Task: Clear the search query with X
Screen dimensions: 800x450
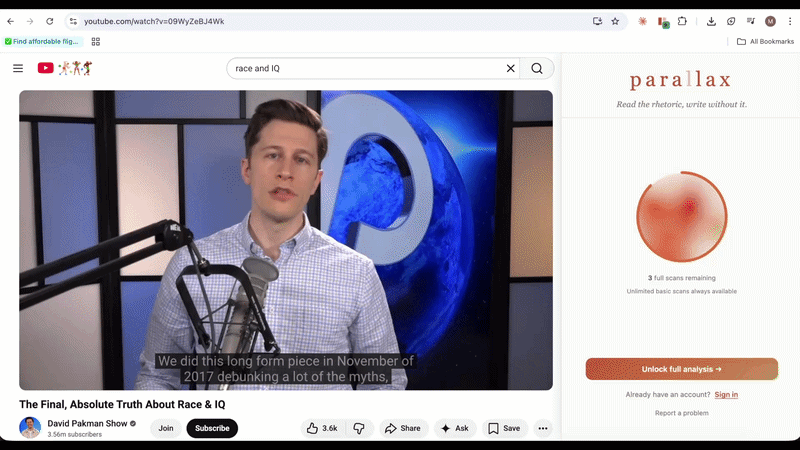Action: (510, 68)
